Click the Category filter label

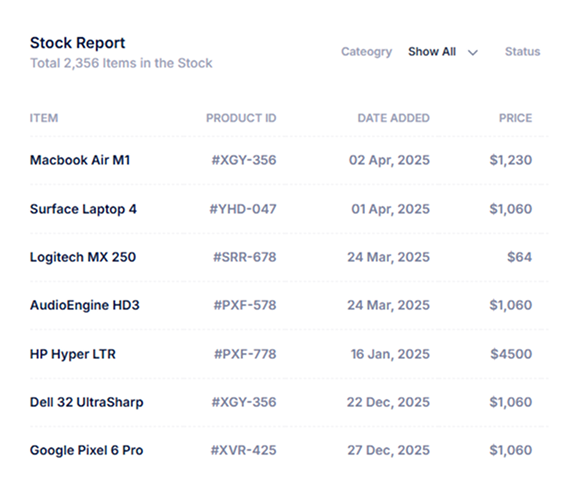click(x=366, y=52)
